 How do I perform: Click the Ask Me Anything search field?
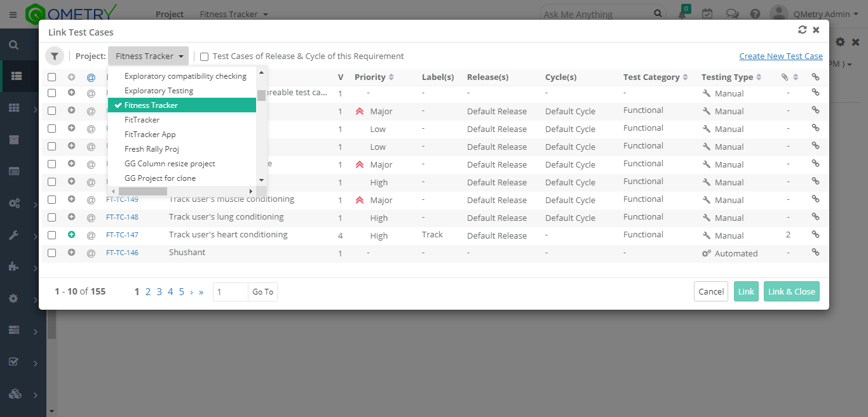[x=597, y=14]
